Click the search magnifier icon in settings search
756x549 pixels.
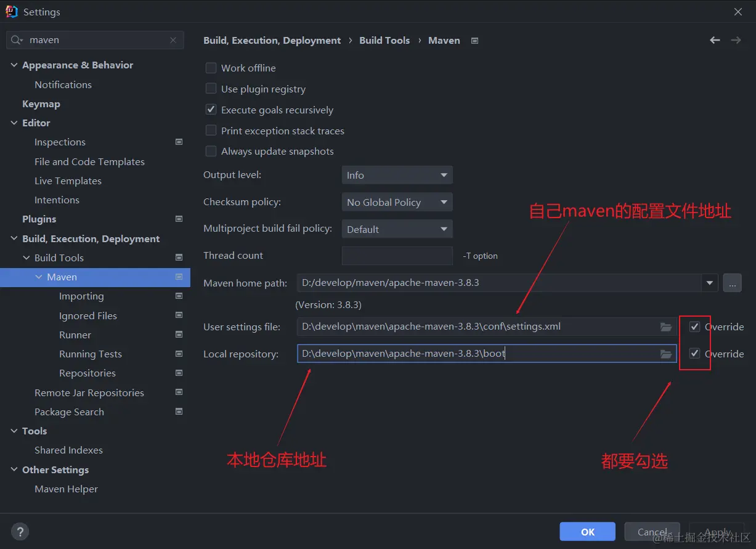16,40
